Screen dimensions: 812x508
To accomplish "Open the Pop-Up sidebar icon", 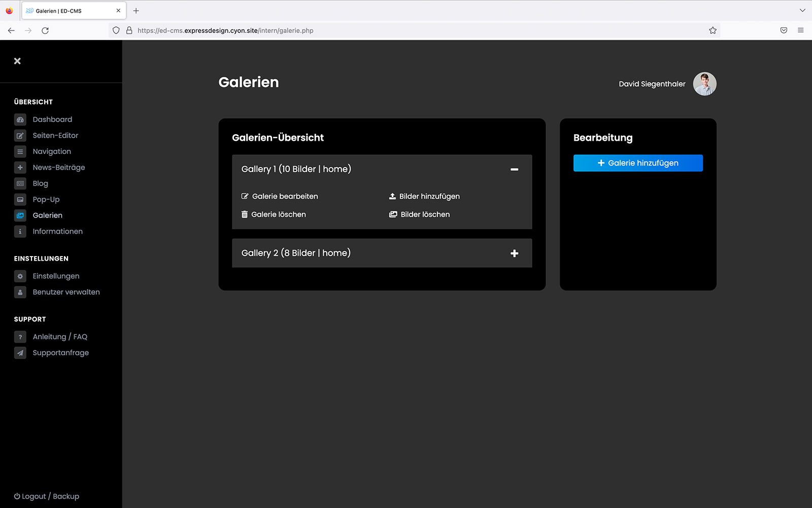I will [20, 200].
